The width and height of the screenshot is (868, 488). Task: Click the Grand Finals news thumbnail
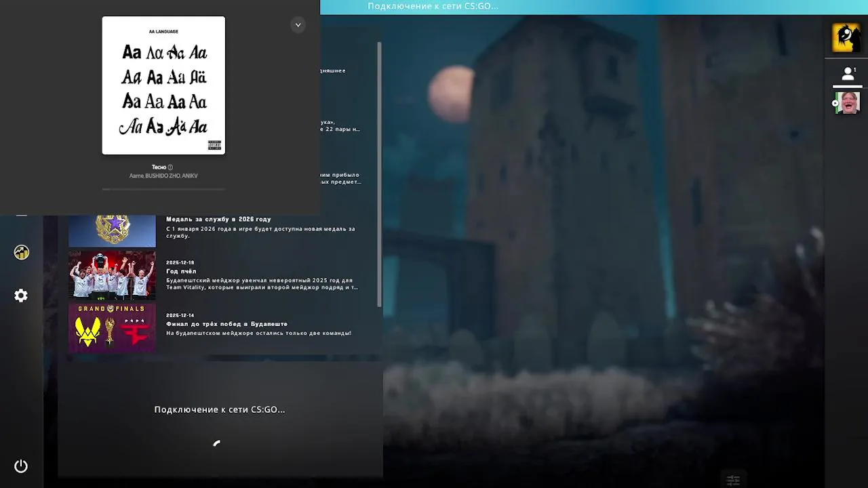coord(112,327)
